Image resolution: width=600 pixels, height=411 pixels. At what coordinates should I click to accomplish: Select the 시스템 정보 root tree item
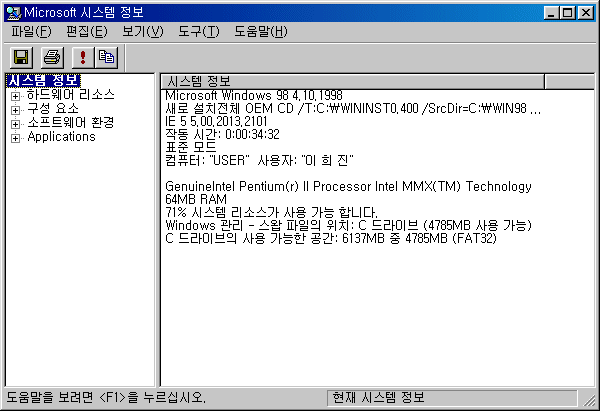point(43,81)
